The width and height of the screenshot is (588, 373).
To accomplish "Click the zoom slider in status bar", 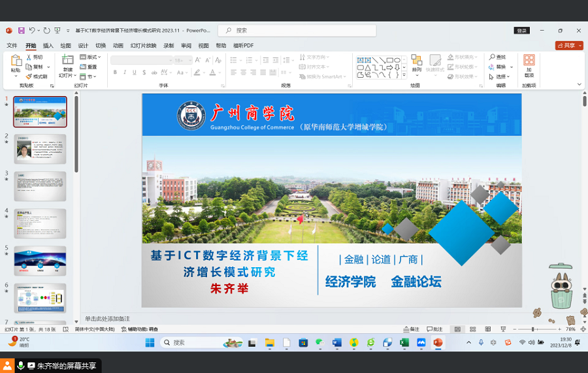I will [x=534, y=329].
